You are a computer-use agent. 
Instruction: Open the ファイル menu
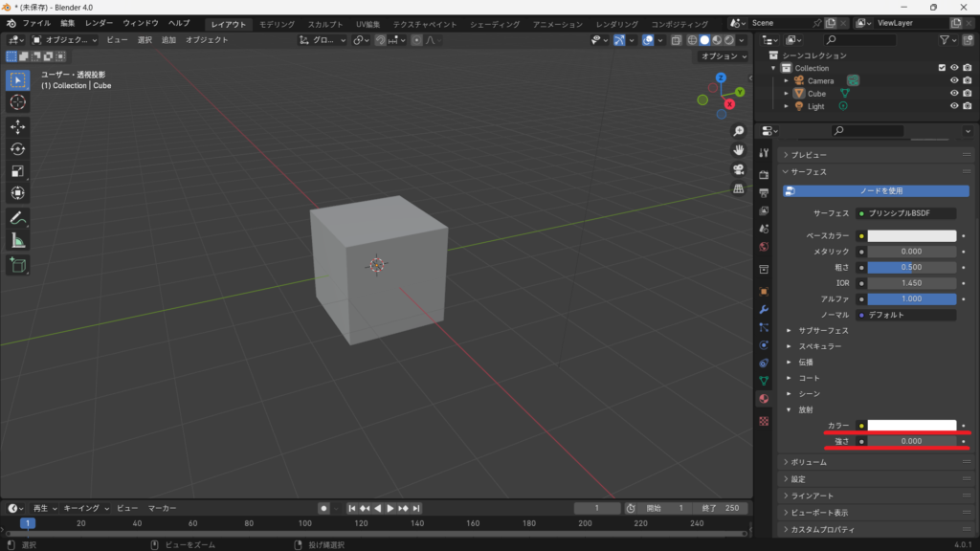click(37, 23)
